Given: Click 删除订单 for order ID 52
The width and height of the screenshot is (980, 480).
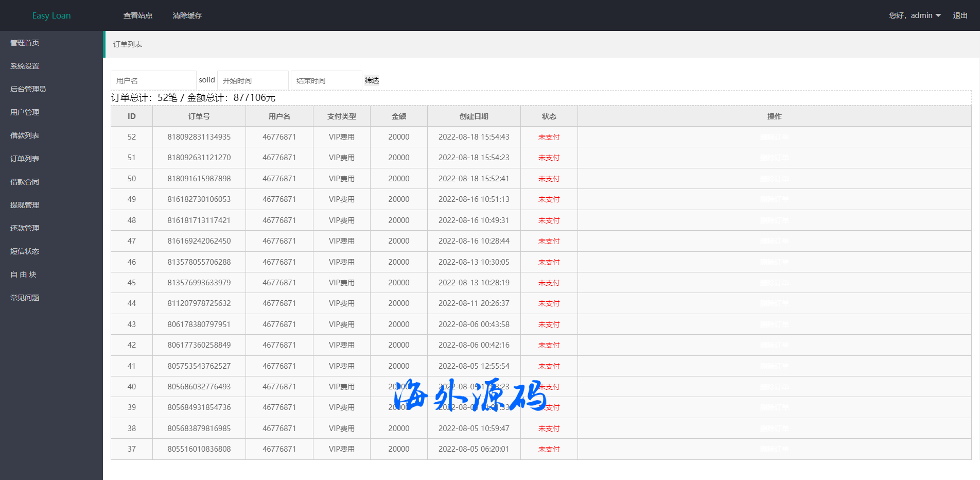Looking at the screenshot, I should pos(774,137).
